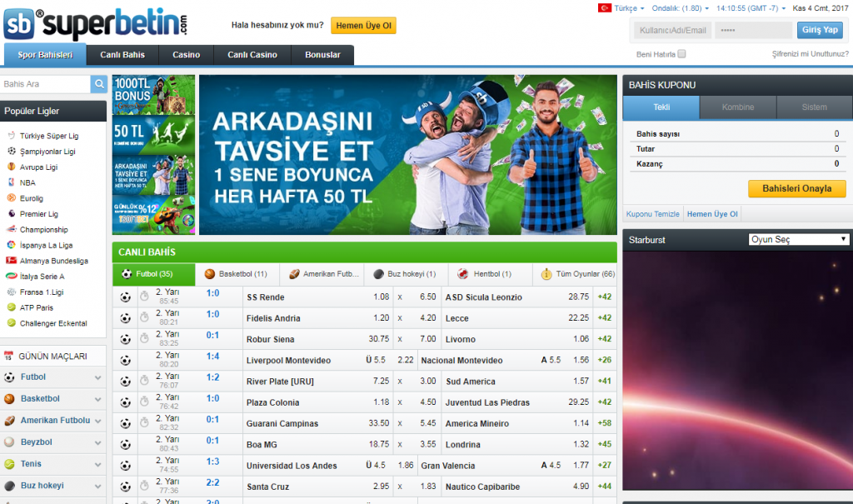Click the NBA league icon
This screenshot has height=504, width=853.
click(11, 182)
